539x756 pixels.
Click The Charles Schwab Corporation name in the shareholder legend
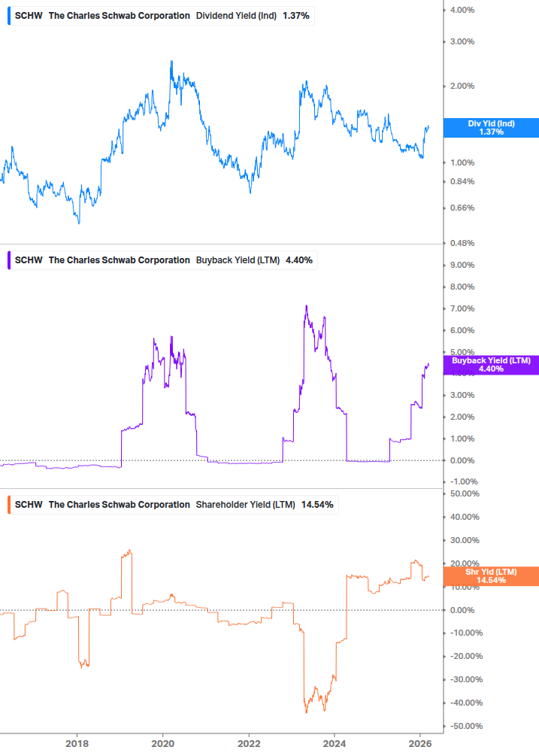[120, 505]
